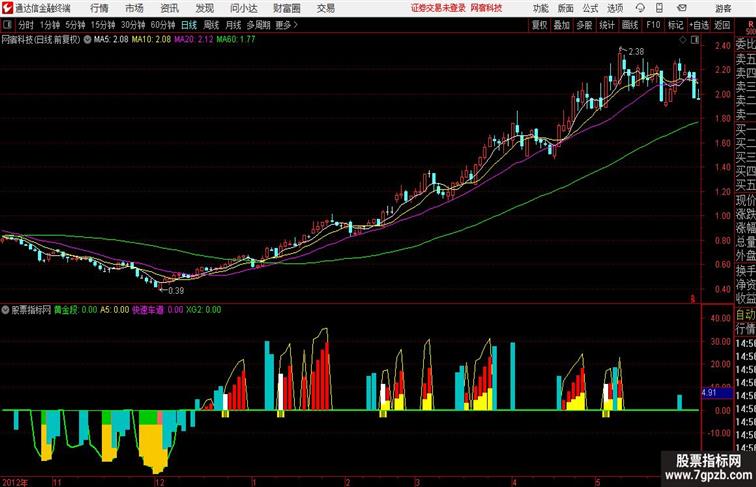This screenshot has height=487, width=756.
Task: Switch to 30分钟 period
Action: tap(133, 25)
